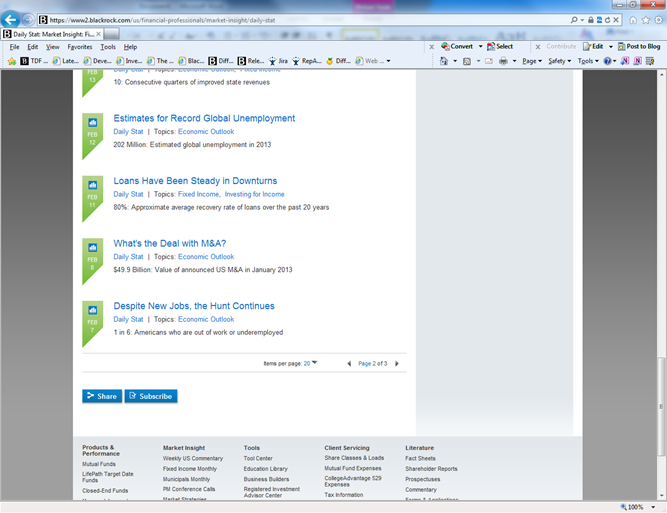Image resolution: width=667 pixels, height=513 pixels.
Task: Select the Daily Stat: Market Insight tab
Action: [x=52, y=34]
